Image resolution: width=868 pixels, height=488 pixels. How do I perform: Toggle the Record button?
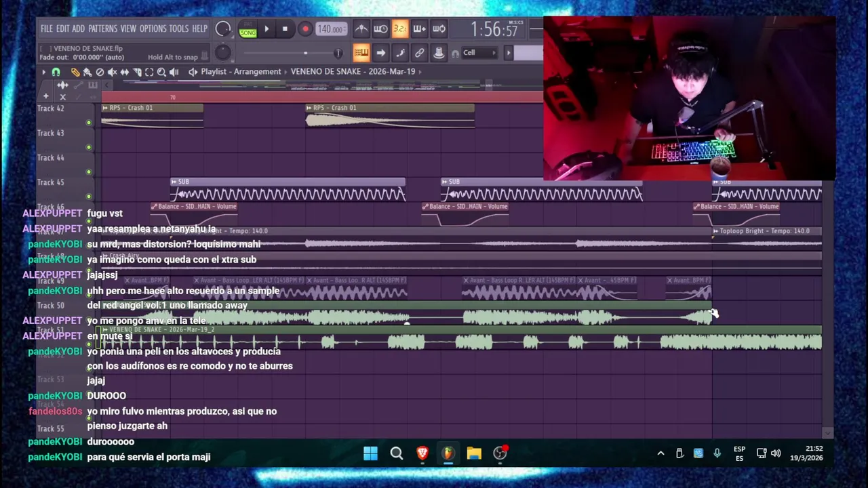click(x=305, y=29)
